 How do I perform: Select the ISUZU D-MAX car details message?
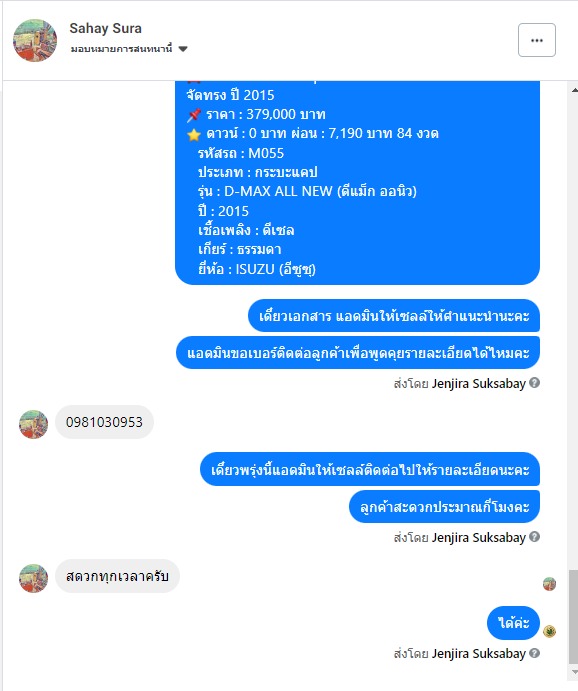coord(357,182)
